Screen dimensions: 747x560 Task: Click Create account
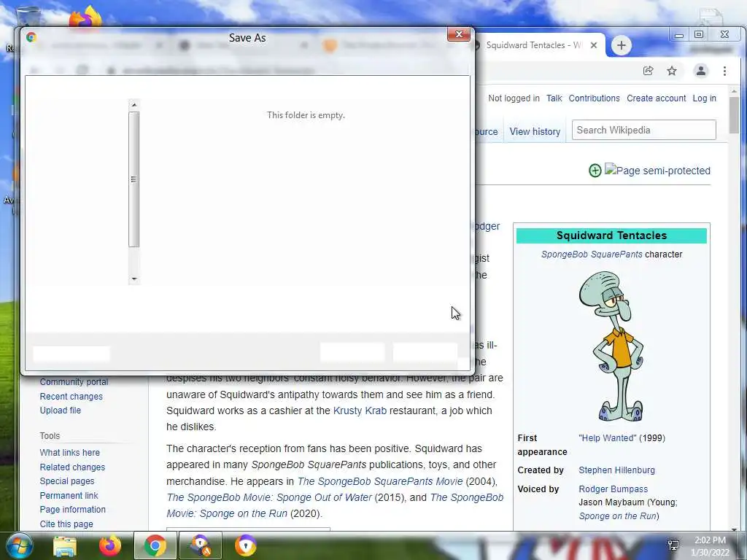pyautogui.click(x=656, y=98)
